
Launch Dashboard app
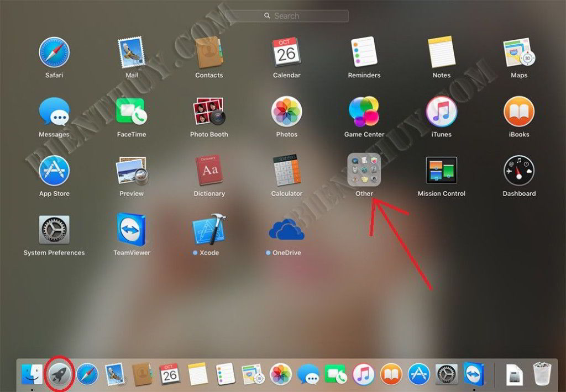[519, 171]
